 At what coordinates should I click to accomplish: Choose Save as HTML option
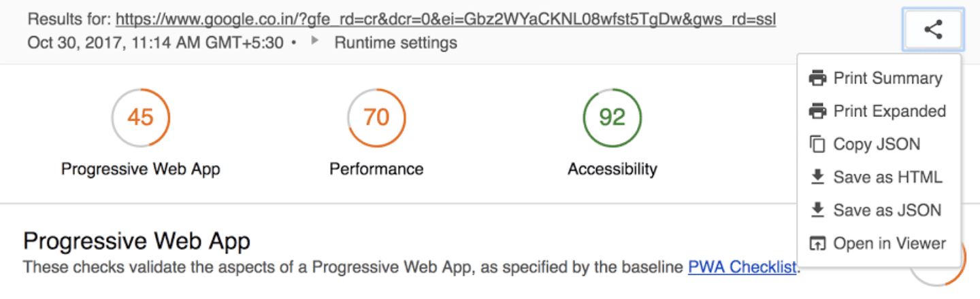[x=887, y=177]
